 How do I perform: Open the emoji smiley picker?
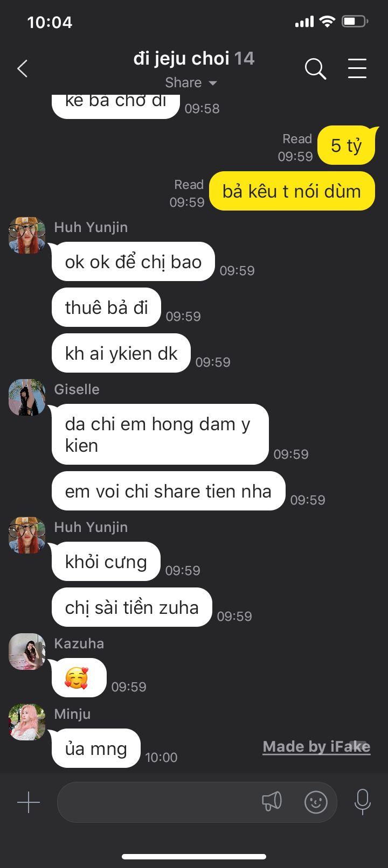[x=316, y=802]
